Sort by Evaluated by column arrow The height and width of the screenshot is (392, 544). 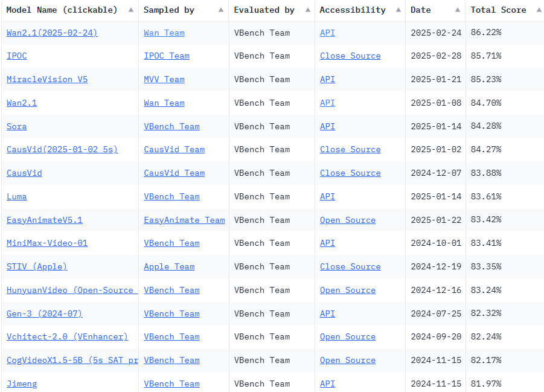tap(307, 10)
